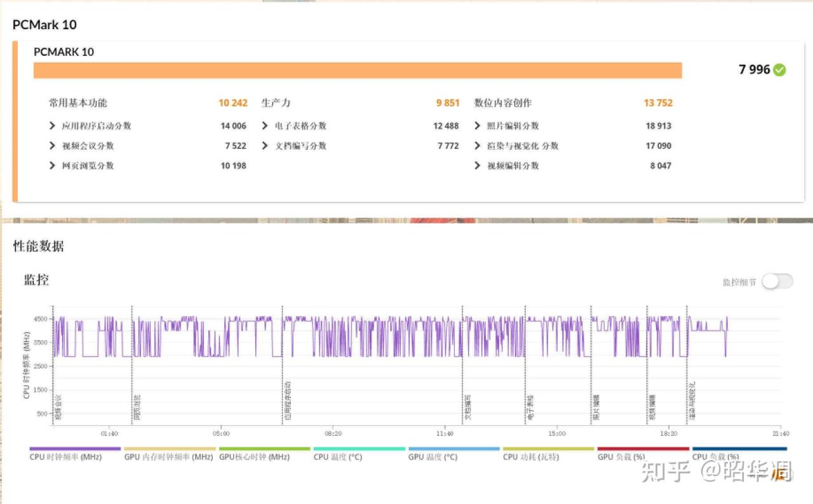Expand the 视频会议分数 row
Image resolution: width=813 pixels, height=504 pixels.
52,146
